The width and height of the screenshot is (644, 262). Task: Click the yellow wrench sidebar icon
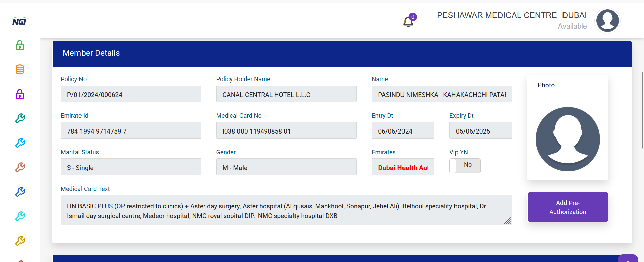[20, 241]
